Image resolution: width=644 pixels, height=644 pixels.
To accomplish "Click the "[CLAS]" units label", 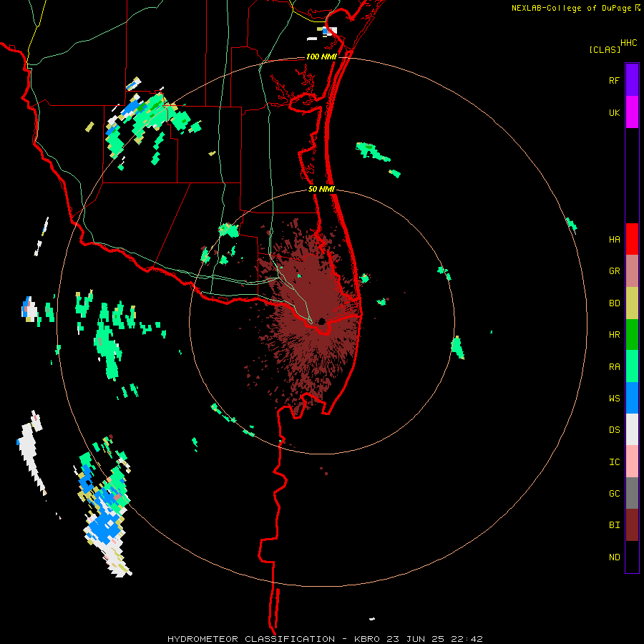I will point(605,49).
